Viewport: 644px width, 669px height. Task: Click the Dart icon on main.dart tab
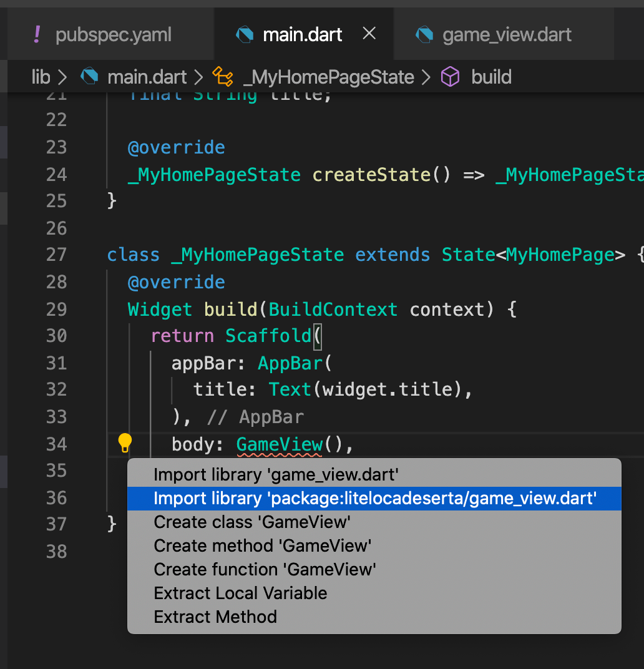pos(245,34)
